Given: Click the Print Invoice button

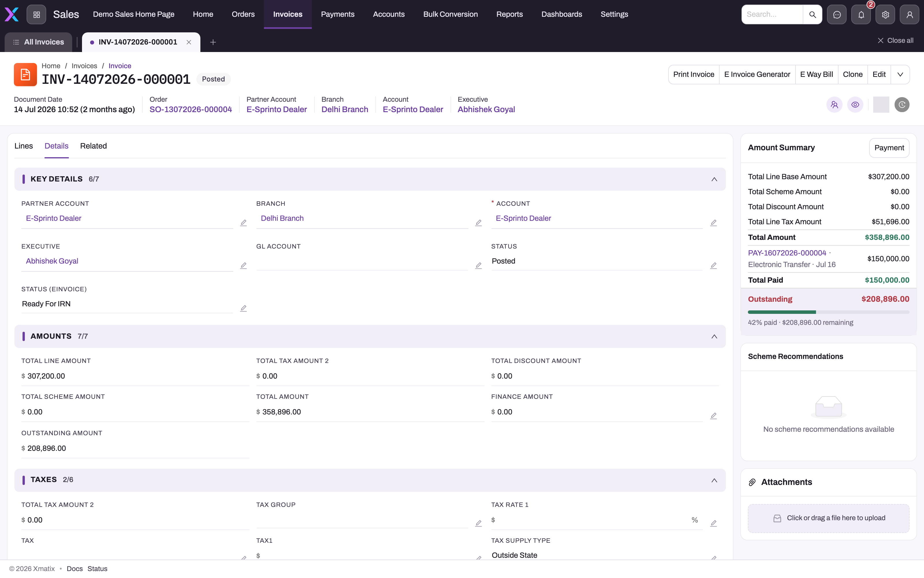Looking at the screenshot, I should pyautogui.click(x=693, y=75).
